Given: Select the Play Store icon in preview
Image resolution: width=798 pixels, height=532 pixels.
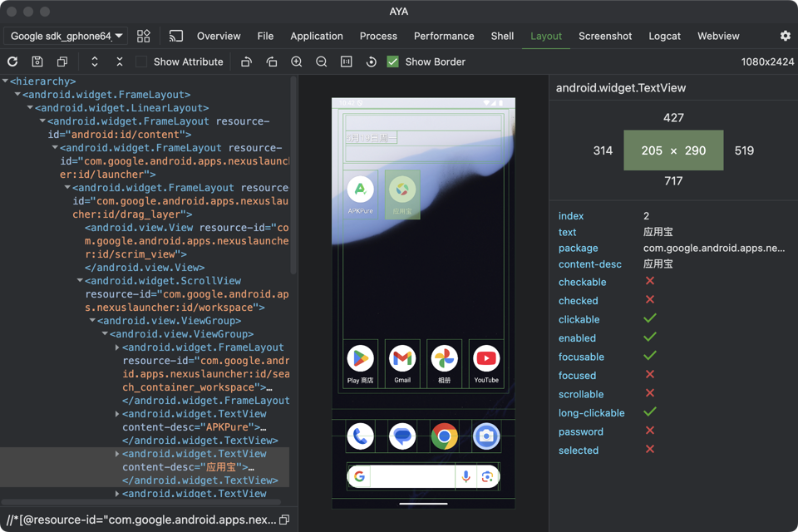Looking at the screenshot, I should pyautogui.click(x=360, y=363).
